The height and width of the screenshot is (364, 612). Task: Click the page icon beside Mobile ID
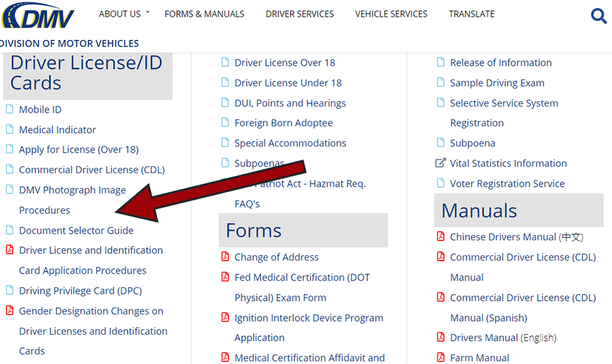(x=10, y=109)
